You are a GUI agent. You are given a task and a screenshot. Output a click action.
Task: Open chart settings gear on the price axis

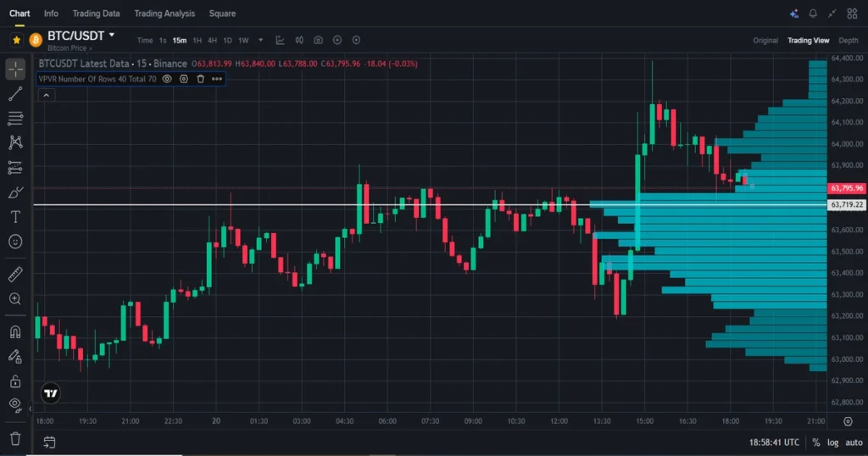pyautogui.click(x=848, y=422)
